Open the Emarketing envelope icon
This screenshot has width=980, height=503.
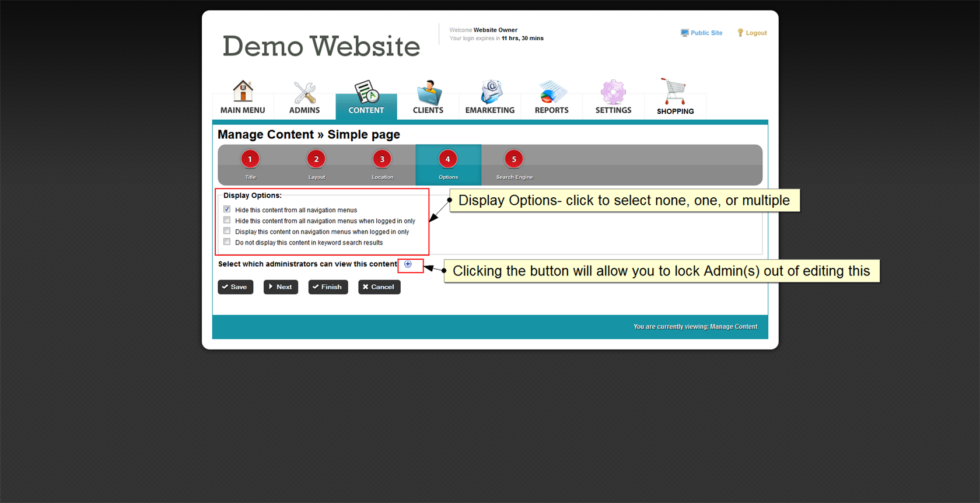[490, 92]
